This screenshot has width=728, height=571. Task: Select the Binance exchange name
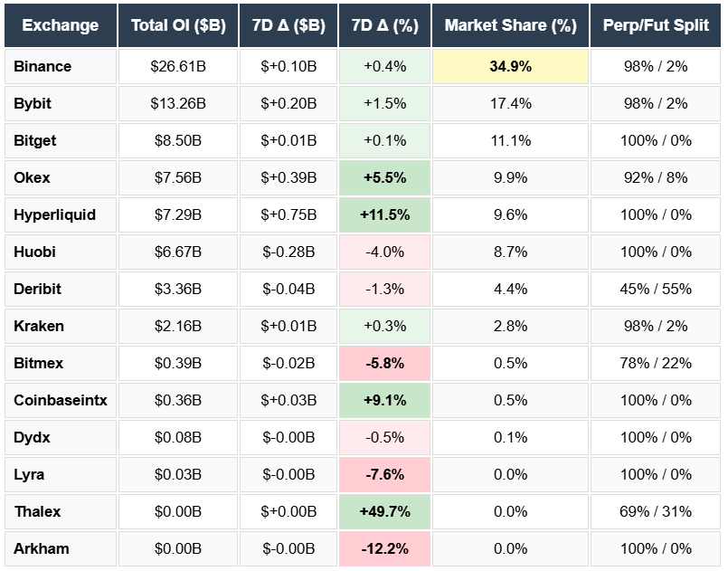point(43,67)
